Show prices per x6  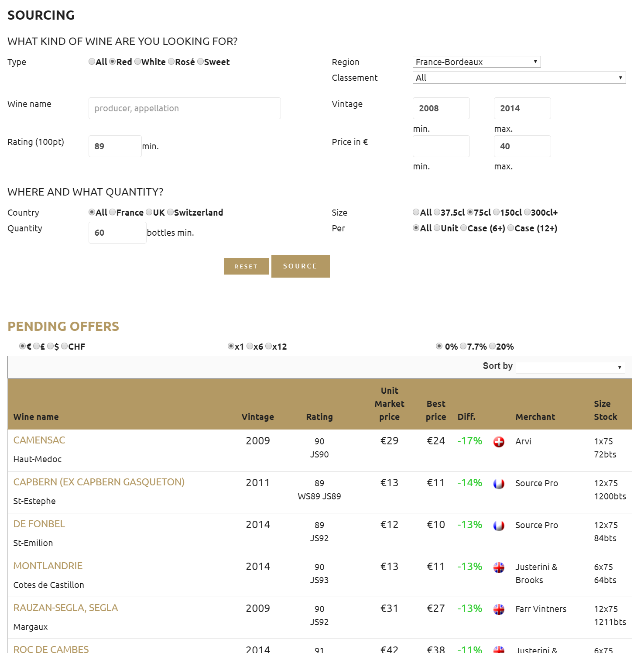coord(250,346)
